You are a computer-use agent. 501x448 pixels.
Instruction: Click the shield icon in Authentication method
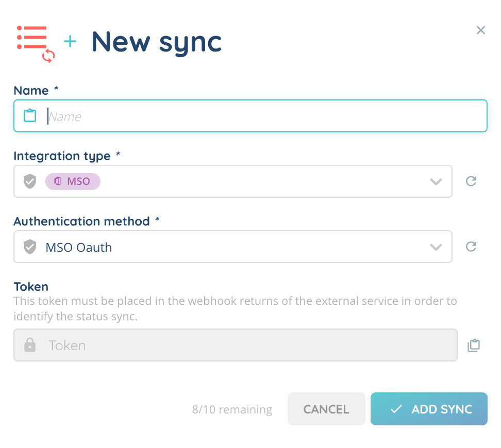tap(30, 247)
